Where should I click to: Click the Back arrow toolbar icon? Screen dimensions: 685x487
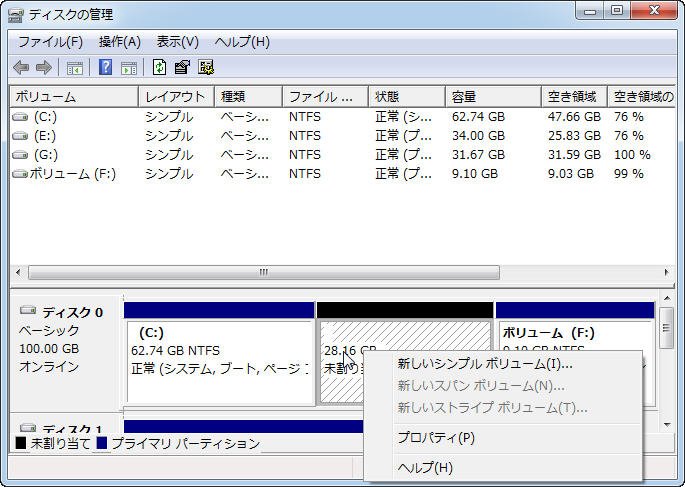coord(21,68)
